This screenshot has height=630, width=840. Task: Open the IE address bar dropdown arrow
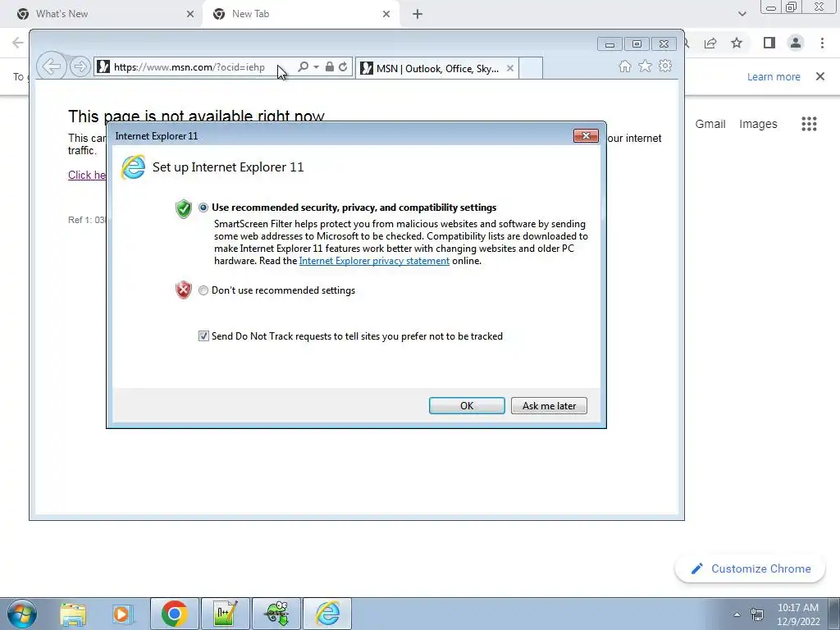(316, 67)
